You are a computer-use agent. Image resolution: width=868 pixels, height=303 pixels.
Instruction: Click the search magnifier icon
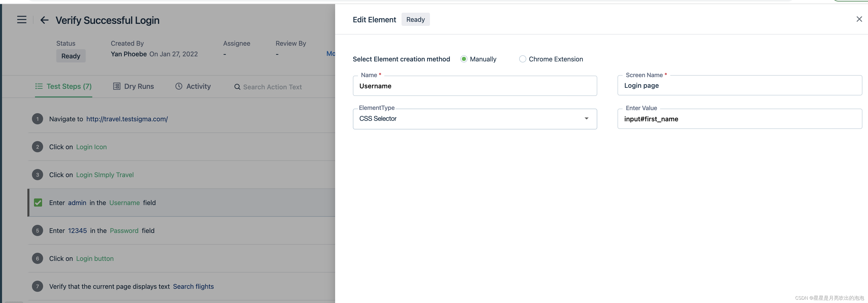(x=237, y=87)
